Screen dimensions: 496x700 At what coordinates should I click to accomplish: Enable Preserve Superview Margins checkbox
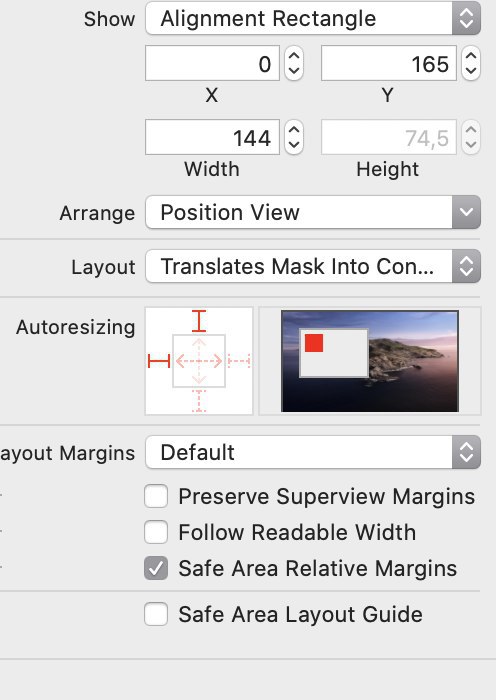[156, 496]
